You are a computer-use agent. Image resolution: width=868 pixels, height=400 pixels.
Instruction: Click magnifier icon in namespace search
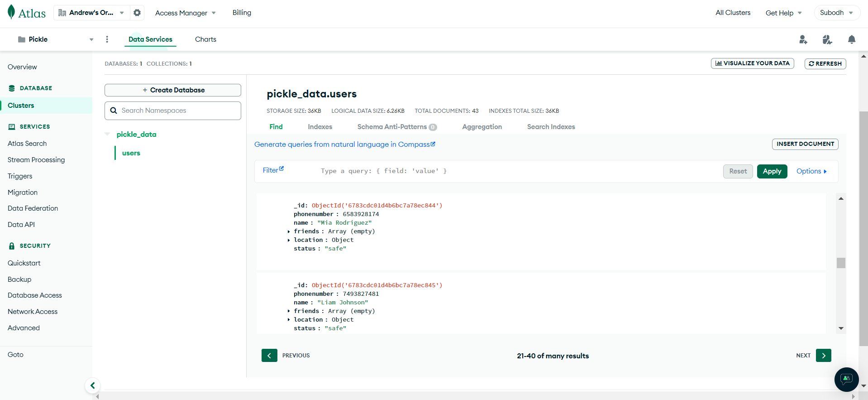114,111
